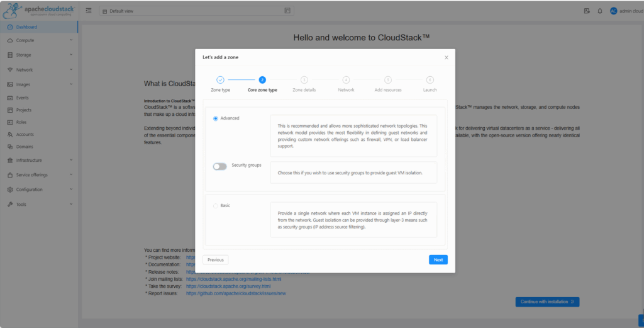
Task: Expand the Tools menu chevron
Action: pos(70,204)
